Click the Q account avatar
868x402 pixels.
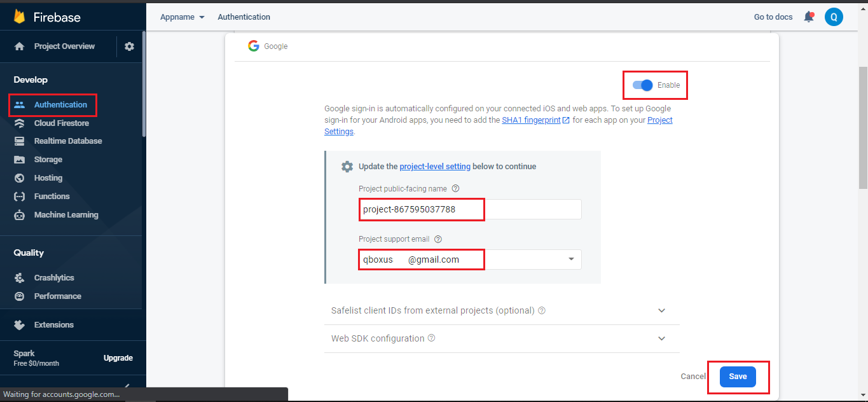tap(834, 17)
